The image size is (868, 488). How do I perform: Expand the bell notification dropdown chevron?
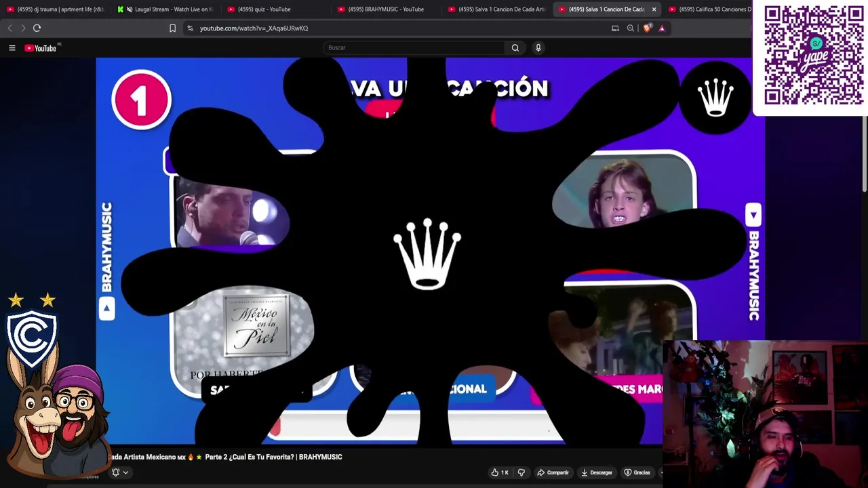[125, 472]
